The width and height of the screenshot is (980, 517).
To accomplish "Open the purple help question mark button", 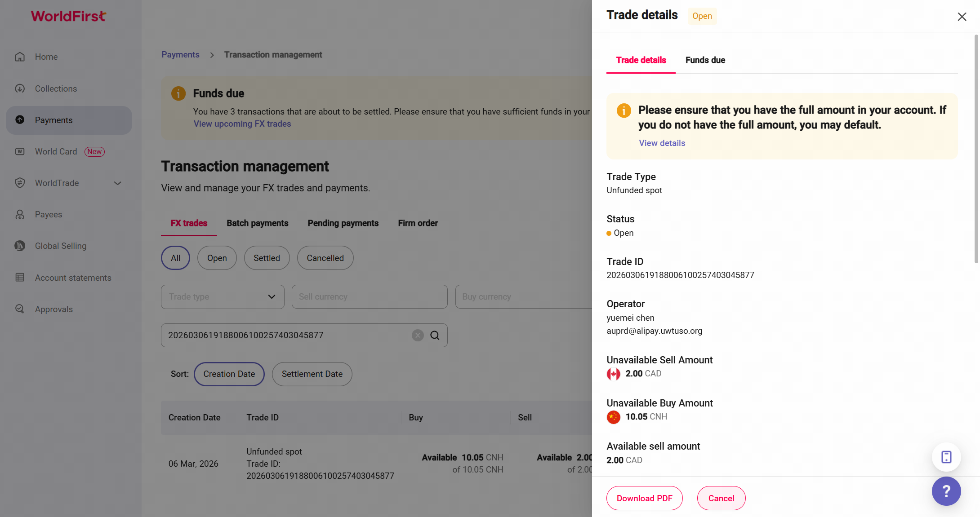I will [946, 491].
